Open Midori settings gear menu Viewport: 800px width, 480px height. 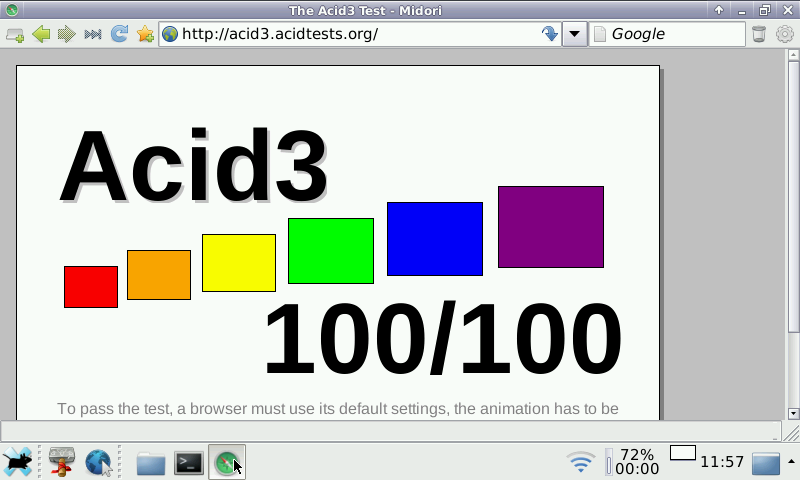(x=785, y=34)
